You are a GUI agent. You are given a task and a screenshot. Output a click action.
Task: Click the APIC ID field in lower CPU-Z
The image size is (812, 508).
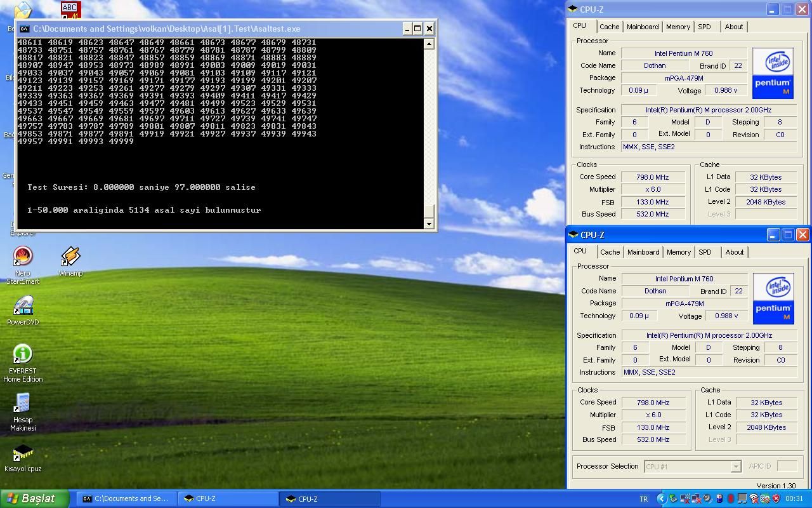click(x=787, y=466)
